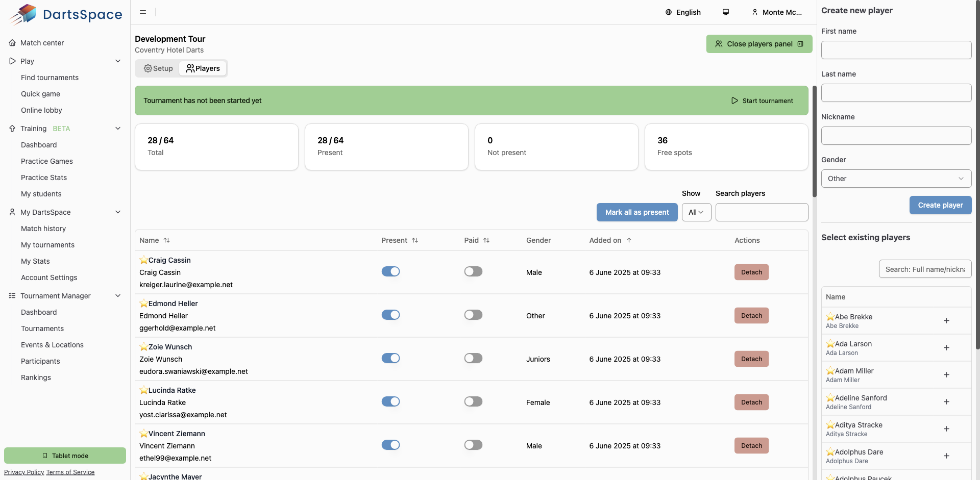
Task: Add Abe Brekke using the plus icon
Action: [x=946, y=321]
